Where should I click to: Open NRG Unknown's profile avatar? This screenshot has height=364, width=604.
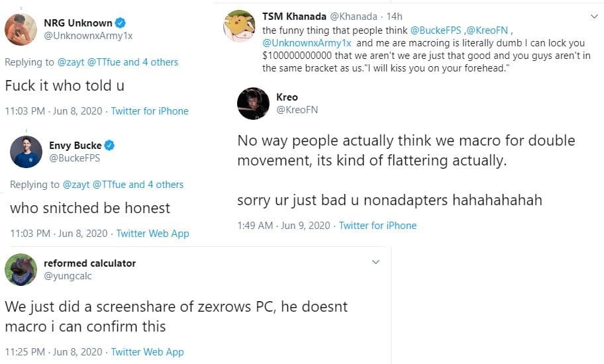pos(21,29)
